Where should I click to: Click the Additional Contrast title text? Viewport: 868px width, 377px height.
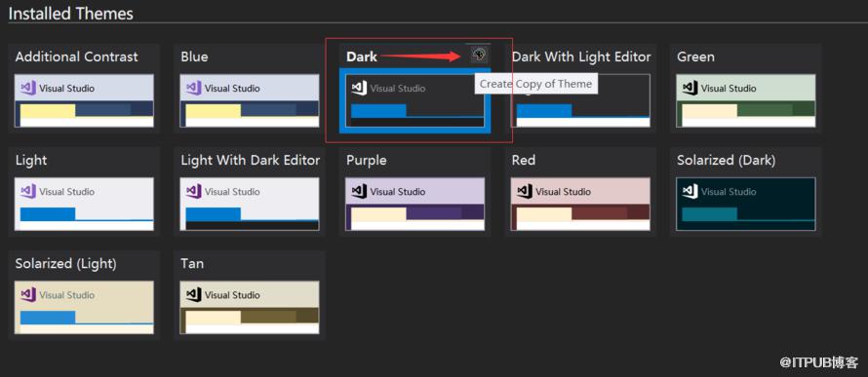pyautogui.click(x=76, y=57)
